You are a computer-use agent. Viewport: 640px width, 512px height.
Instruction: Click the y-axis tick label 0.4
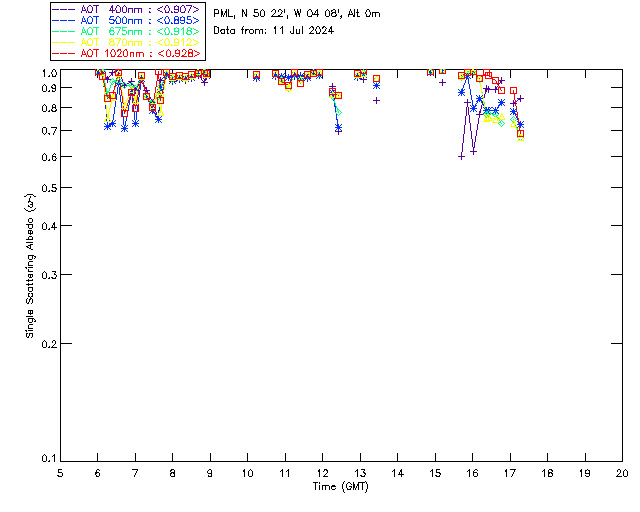(x=49, y=226)
